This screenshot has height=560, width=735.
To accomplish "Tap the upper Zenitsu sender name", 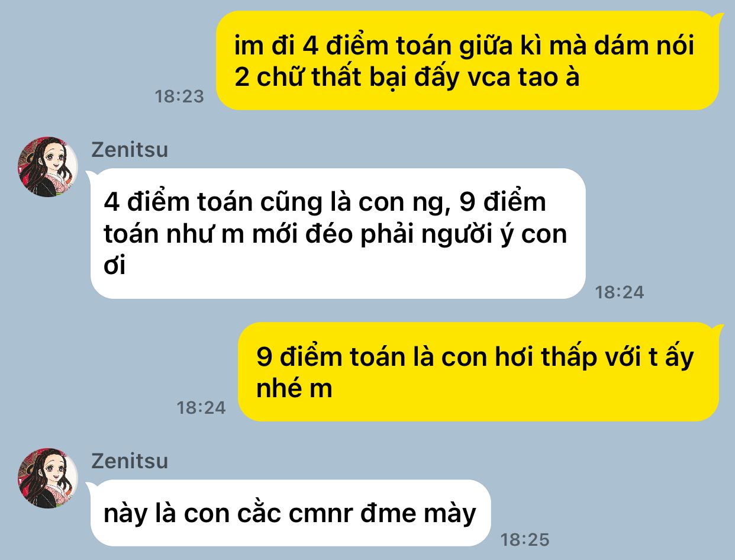I will pos(130,150).
